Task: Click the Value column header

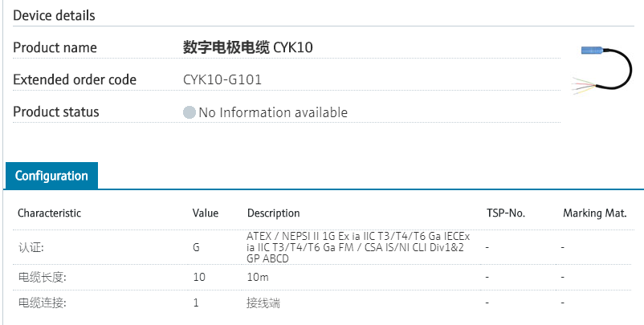Action: pos(206,213)
